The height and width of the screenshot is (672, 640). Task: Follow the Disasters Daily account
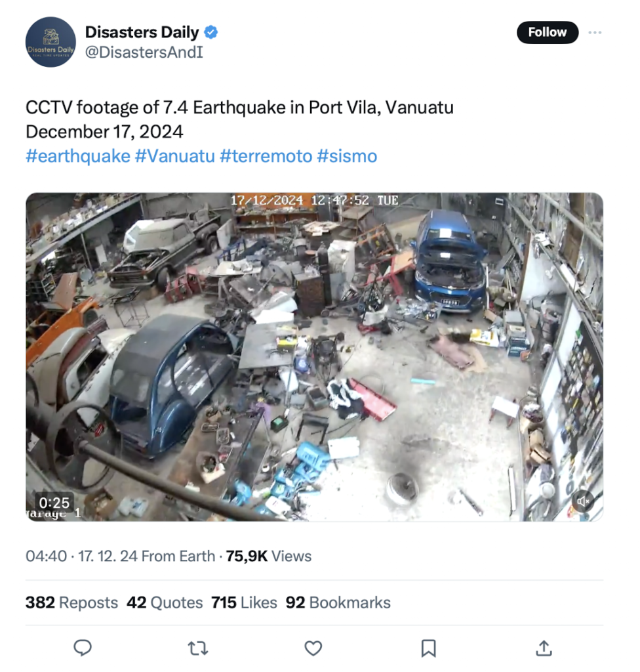pyautogui.click(x=547, y=32)
